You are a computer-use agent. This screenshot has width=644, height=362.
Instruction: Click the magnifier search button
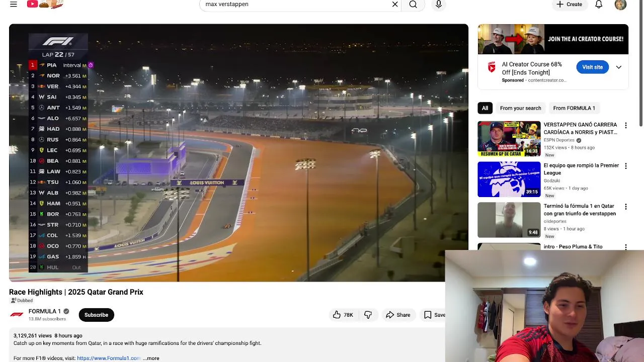click(x=413, y=4)
